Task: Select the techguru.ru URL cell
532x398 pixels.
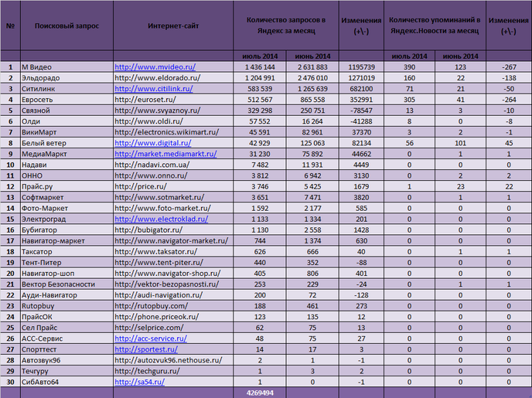Action: [x=173, y=371]
